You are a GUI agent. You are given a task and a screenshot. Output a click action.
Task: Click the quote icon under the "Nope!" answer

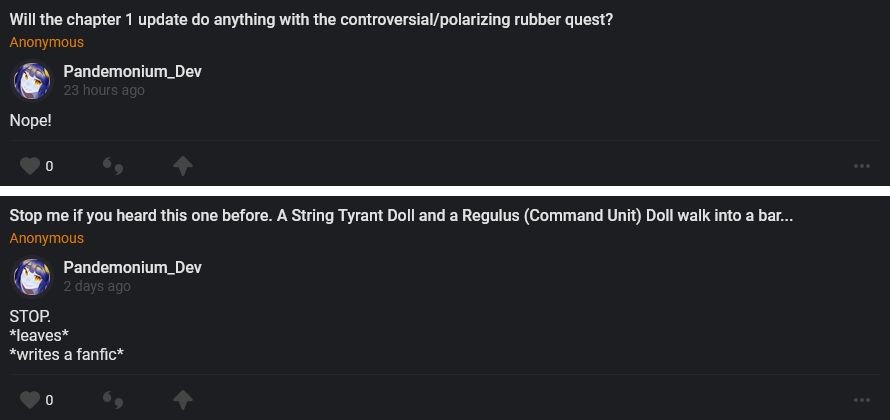point(113,166)
